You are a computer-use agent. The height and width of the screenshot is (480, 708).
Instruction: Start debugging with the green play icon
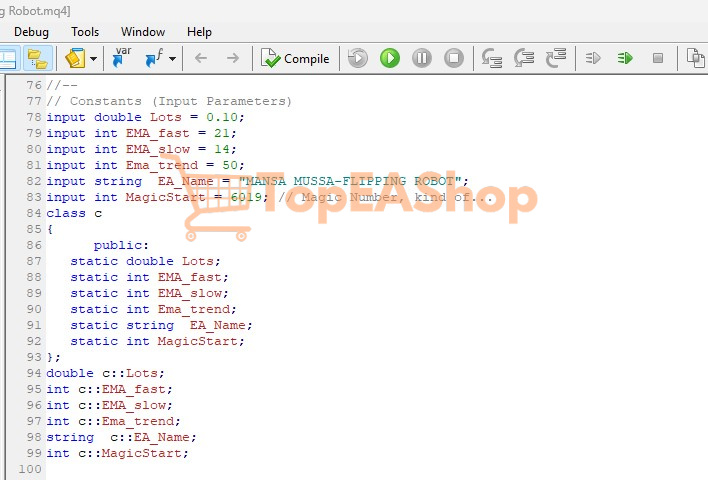click(x=390, y=58)
